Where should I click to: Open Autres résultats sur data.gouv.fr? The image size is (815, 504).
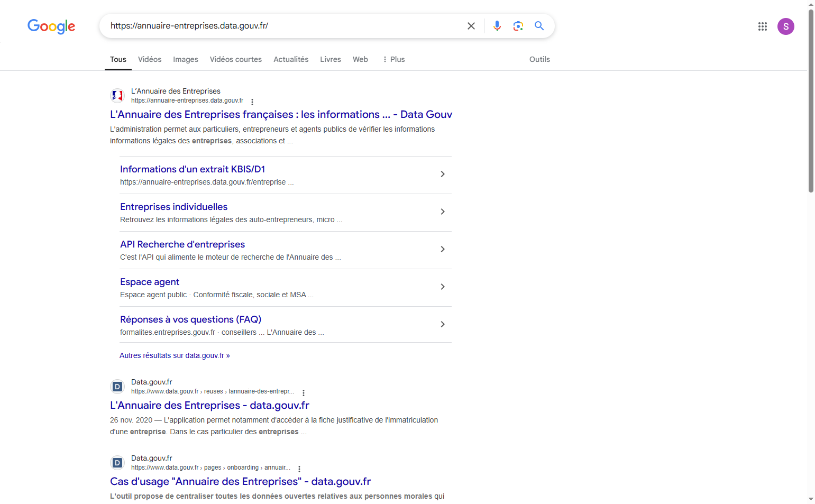tap(175, 355)
